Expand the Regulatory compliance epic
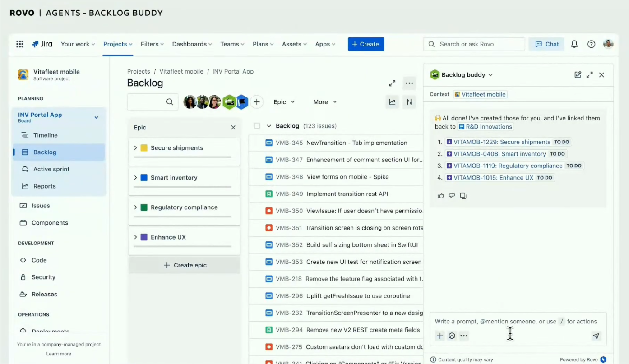Image resolution: width=629 pixels, height=364 pixels. [135, 207]
